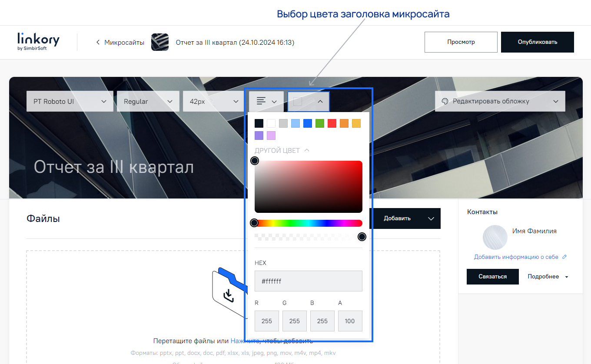This screenshot has width=591, height=364.
Task: Click the Просмотр button
Action: (461, 42)
